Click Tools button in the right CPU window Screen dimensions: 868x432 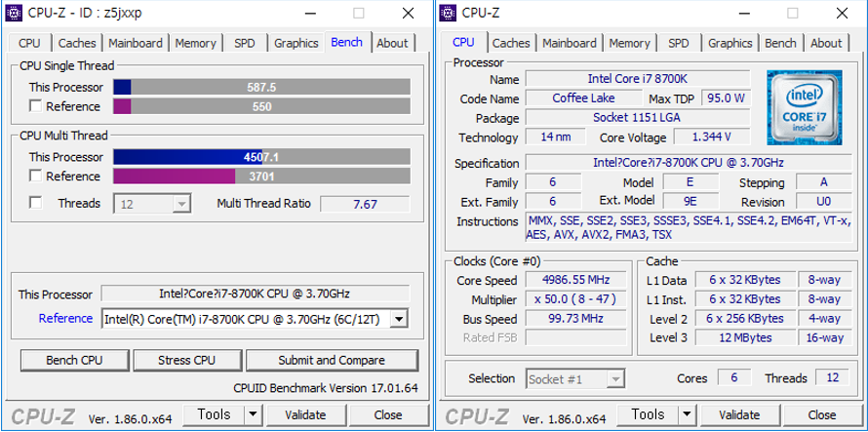pyautogui.click(x=649, y=414)
